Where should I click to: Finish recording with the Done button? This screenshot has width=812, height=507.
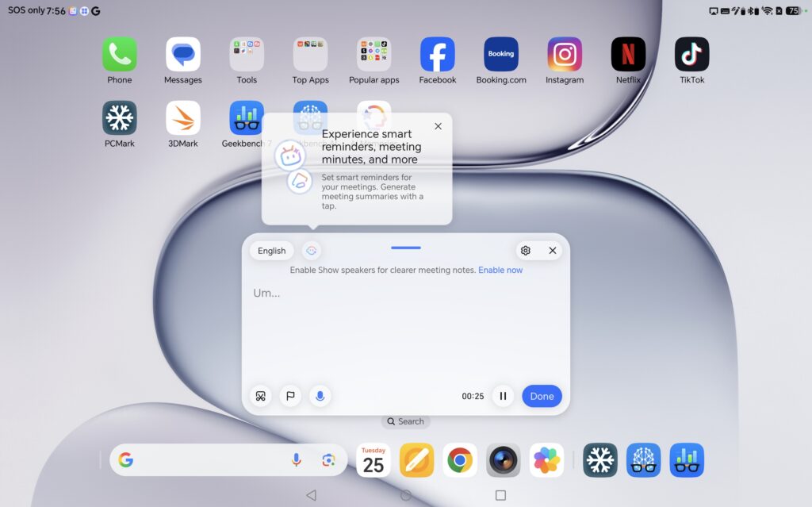[542, 396]
